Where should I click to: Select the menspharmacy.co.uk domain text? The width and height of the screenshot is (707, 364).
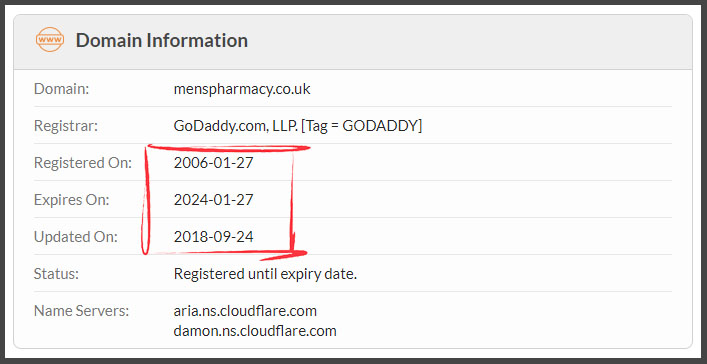[x=242, y=89]
